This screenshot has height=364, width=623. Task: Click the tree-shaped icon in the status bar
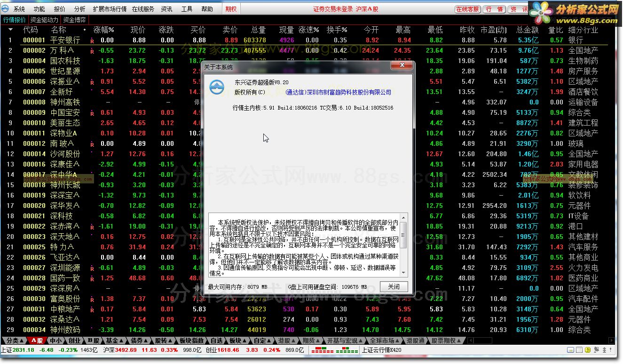(x=604, y=350)
